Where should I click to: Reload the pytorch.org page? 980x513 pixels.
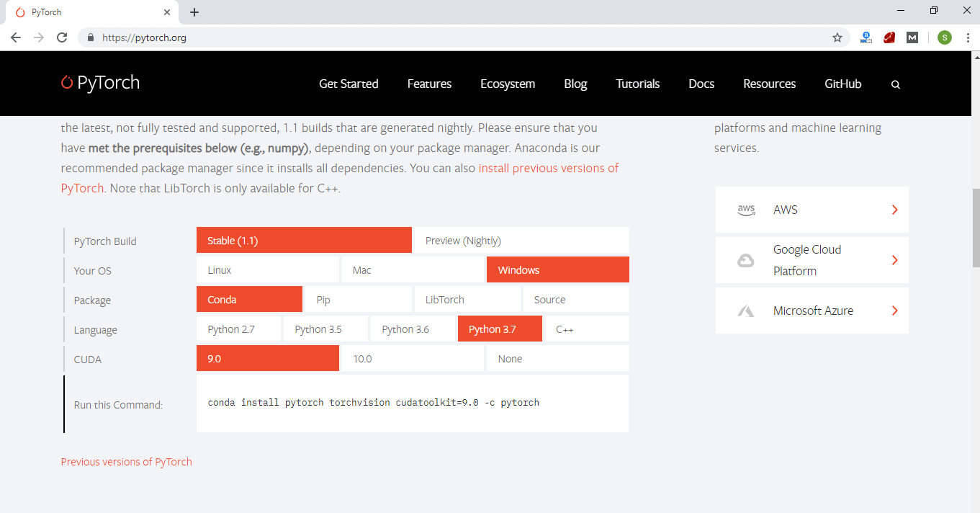pos(62,37)
